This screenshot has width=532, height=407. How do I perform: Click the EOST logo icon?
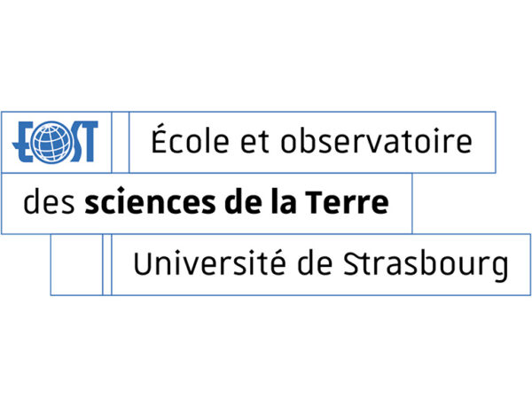click(x=57, y=142)
